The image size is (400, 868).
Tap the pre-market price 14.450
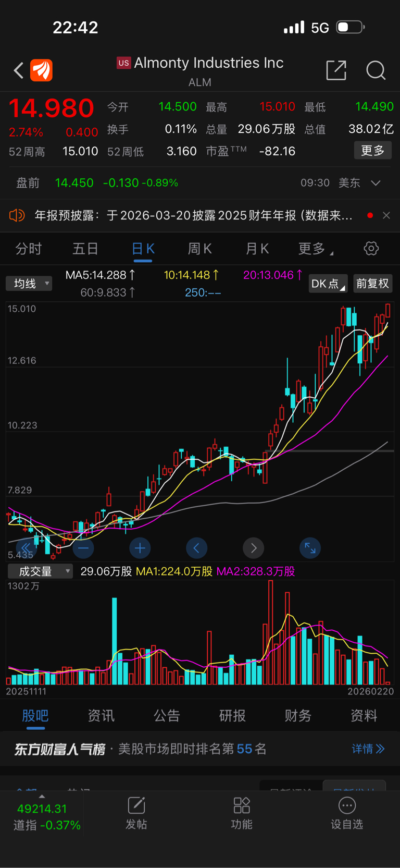(74, 183)
